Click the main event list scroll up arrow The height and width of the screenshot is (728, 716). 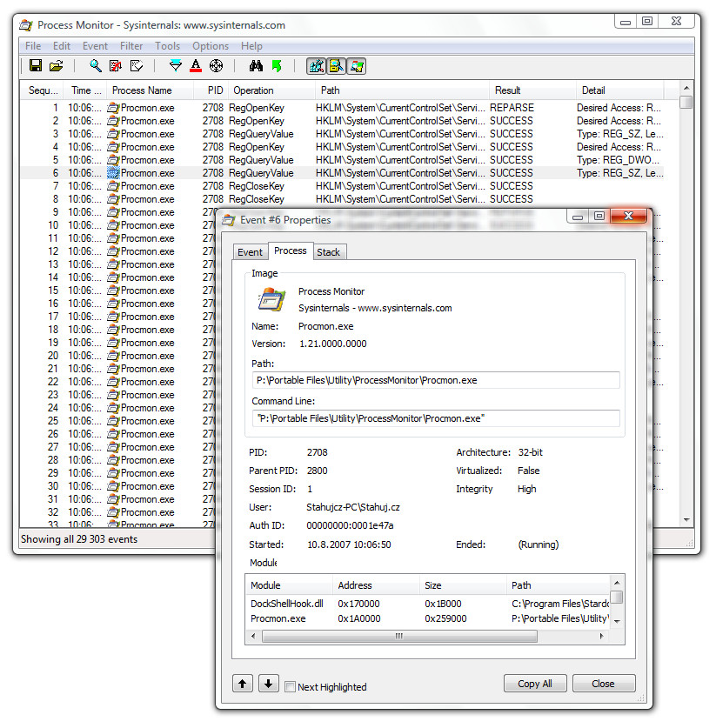(686, 88)
